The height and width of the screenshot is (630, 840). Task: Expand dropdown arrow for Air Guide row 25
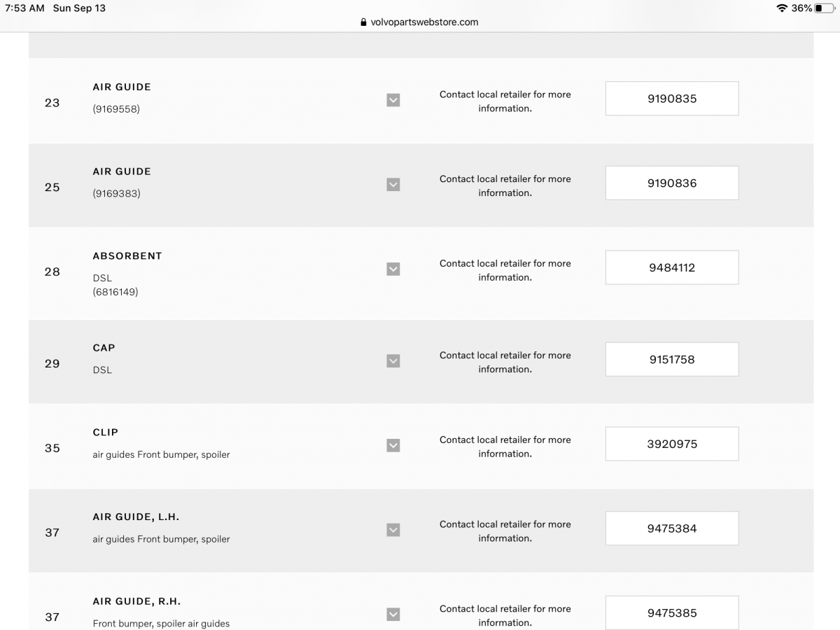pos(393,185)
